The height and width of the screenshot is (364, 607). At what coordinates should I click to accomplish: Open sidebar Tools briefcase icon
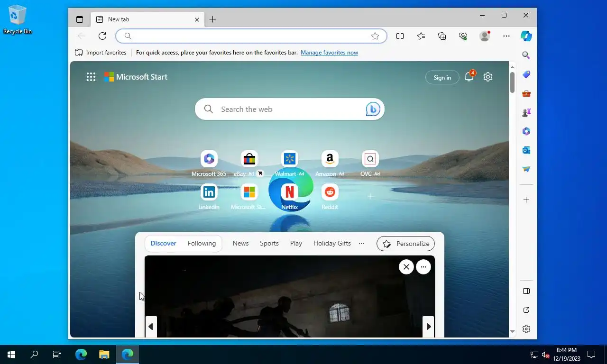click(x=526, y=93)
